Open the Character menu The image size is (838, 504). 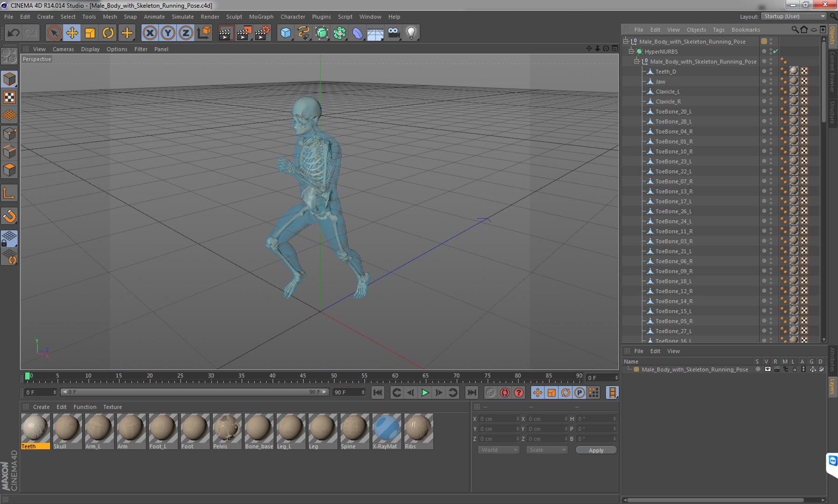(293, 16)
